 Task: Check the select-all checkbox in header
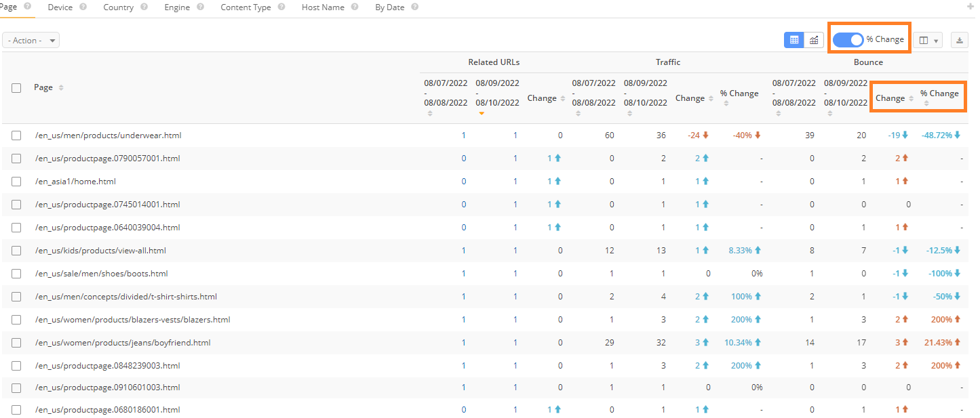[x=16, y=88]
